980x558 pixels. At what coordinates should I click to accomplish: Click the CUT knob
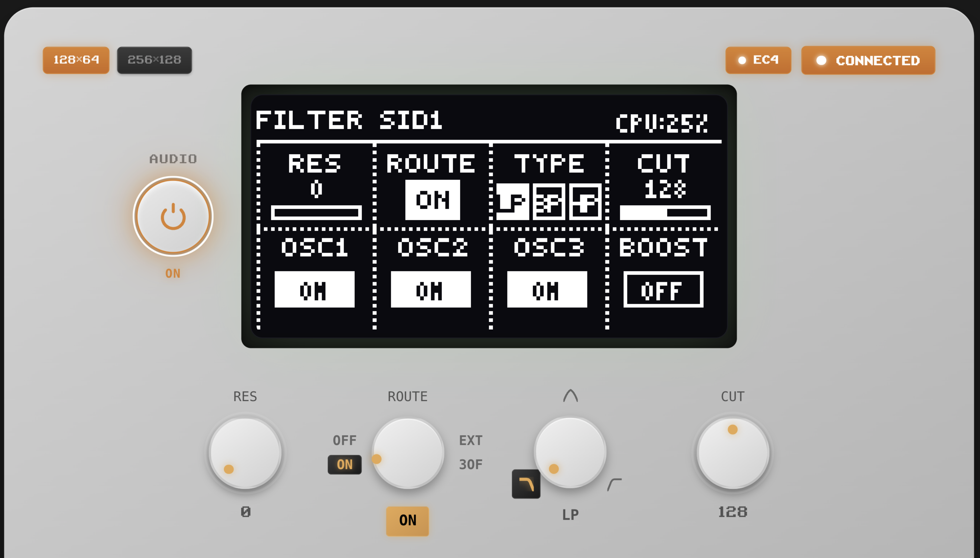click(732, 453)
